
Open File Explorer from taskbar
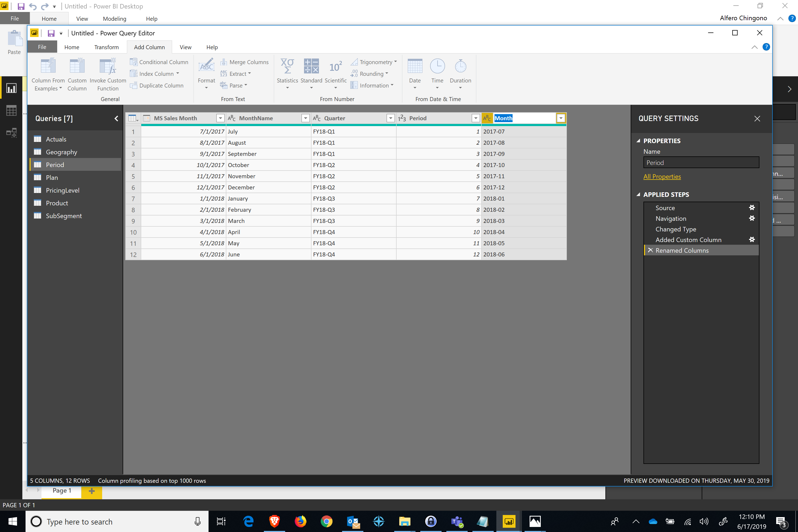404,521
